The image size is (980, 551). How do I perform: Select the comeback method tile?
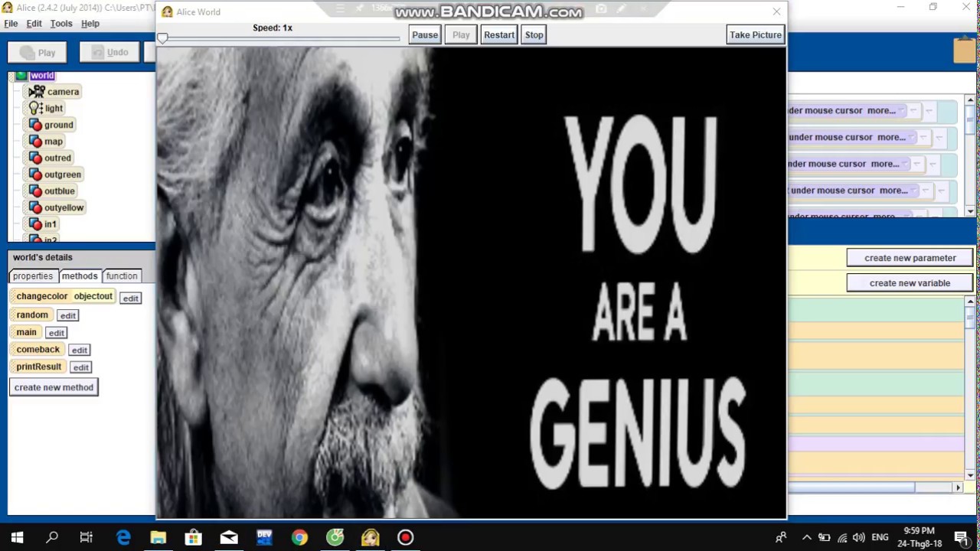pyautogui.click(x=38, y=350)
